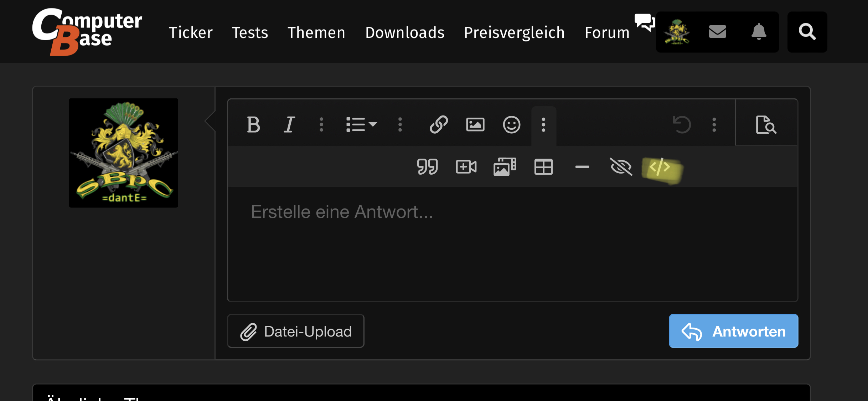Click the notification bell icon
Image resolution: width=868 pixels, height=401 pixels.
[758, 32]
